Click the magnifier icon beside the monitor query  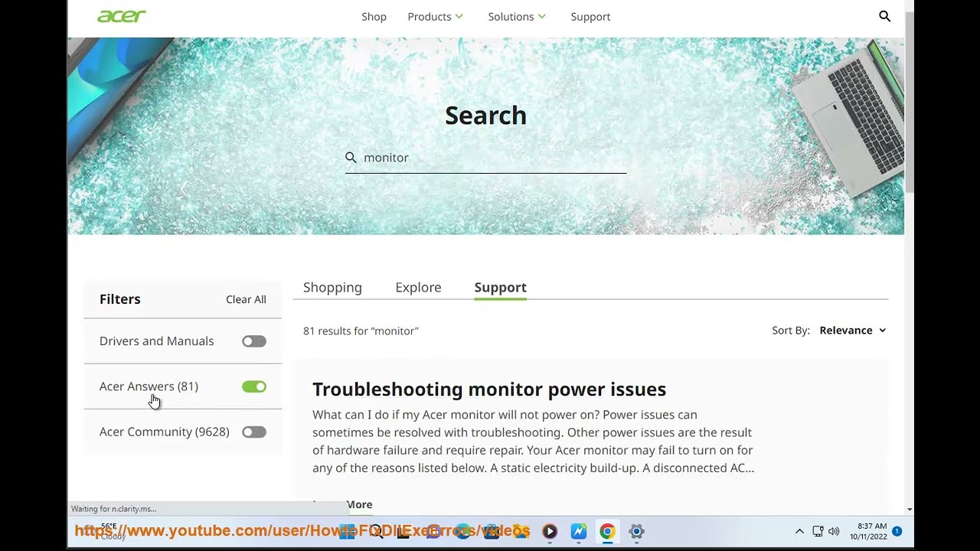tap(351, 158)
